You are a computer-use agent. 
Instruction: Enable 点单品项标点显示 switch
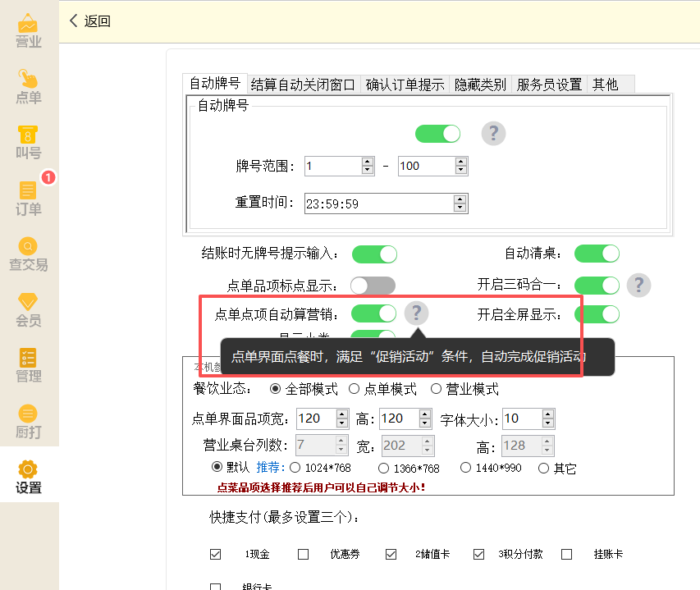click(x=373, y=286)
